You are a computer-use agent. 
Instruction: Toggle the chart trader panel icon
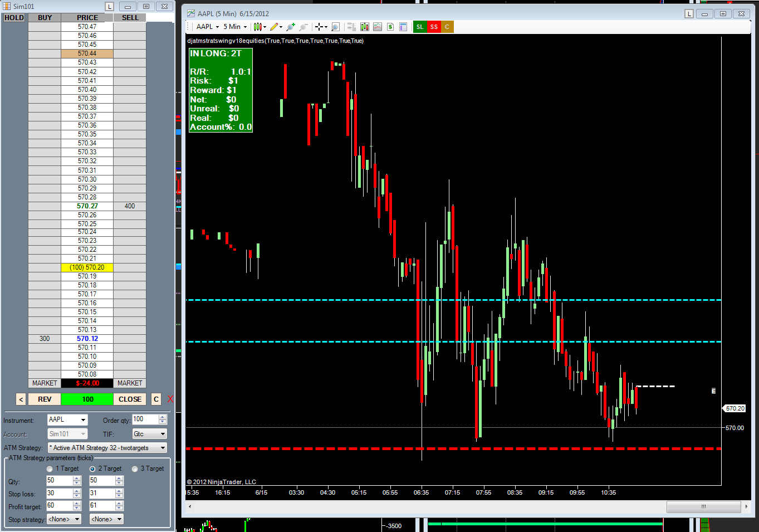coord(351,27)
